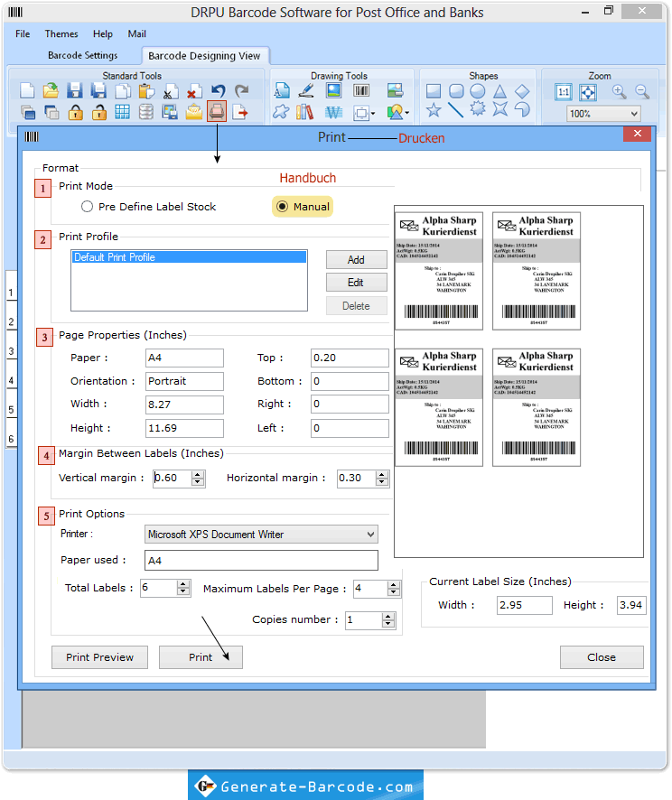Open the 100% zoom level dropdown
This screenshot has width=672, height=800.
pos(634,114)
